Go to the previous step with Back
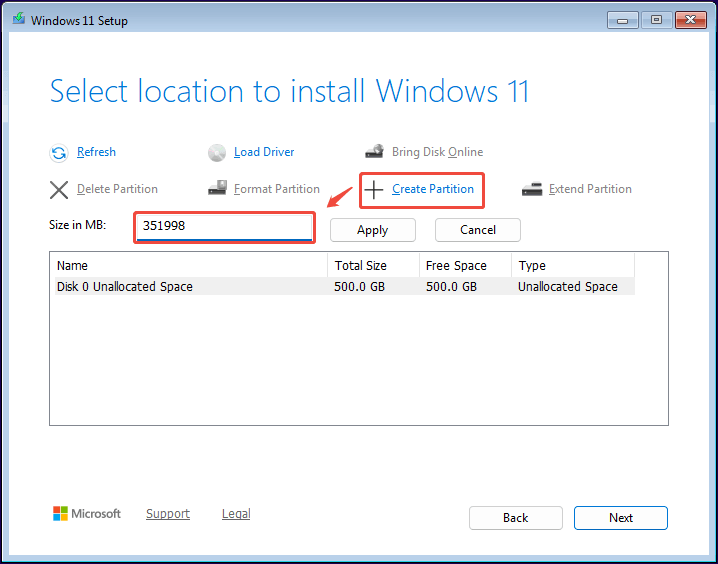Viewport: 718px width, 564px height. point(516,518)
